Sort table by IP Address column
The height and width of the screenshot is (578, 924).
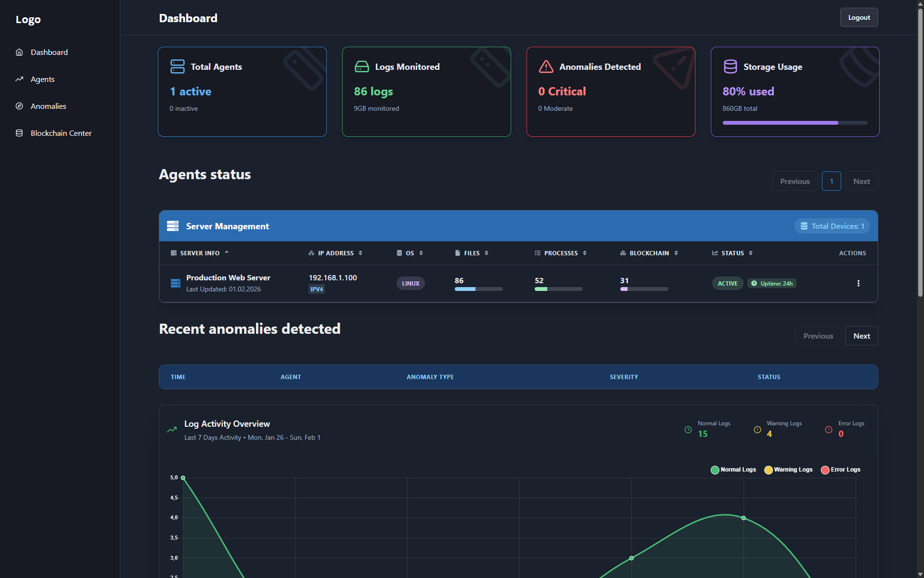click(335, 253)
